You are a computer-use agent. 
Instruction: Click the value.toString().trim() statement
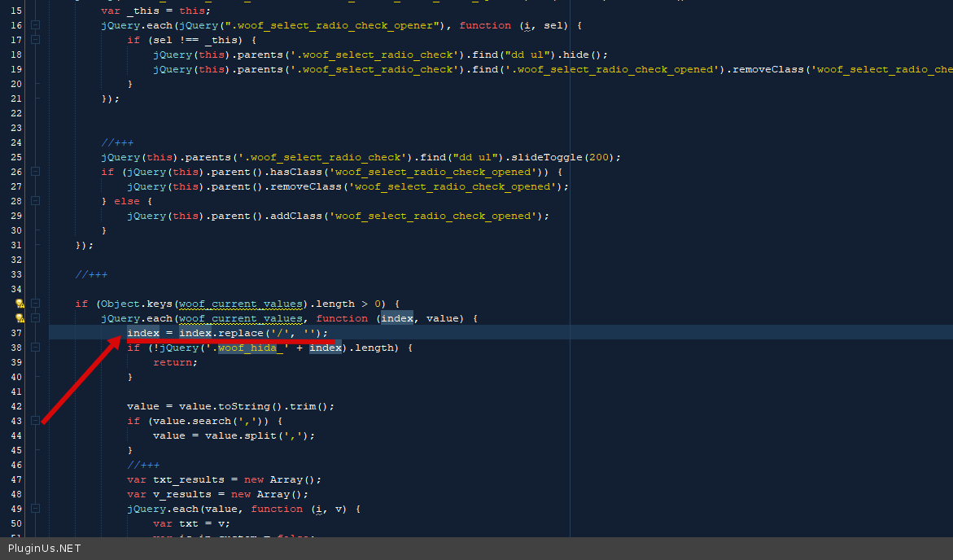coord(230,406)
